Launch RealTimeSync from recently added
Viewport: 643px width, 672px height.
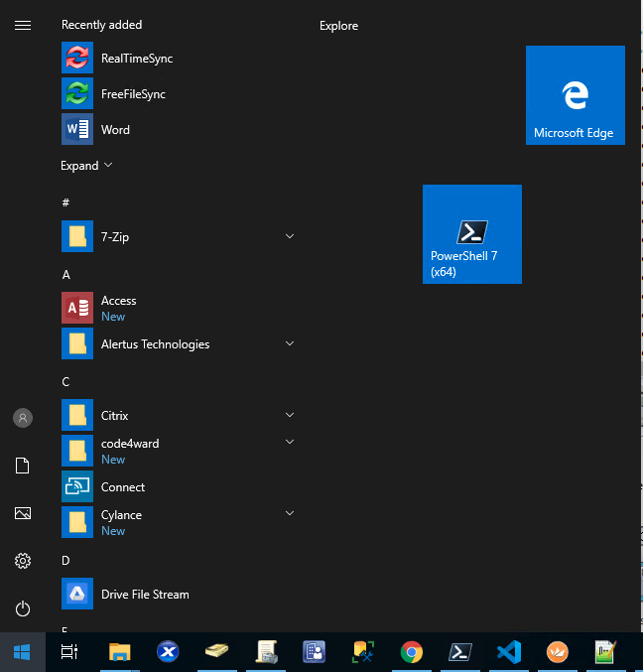click(178, 58)
